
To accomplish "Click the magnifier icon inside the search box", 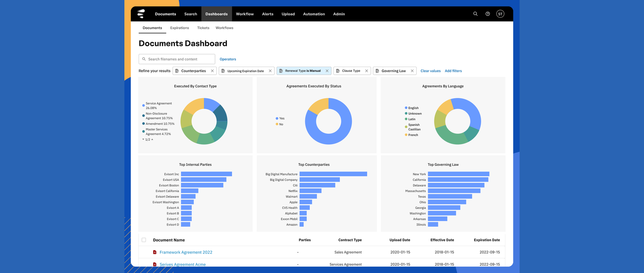I will [144, 59].
